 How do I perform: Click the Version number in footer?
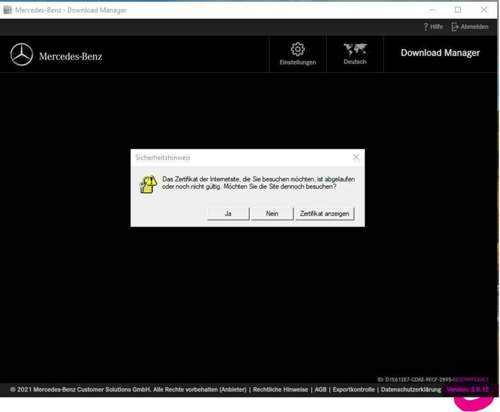click(468, 389)
